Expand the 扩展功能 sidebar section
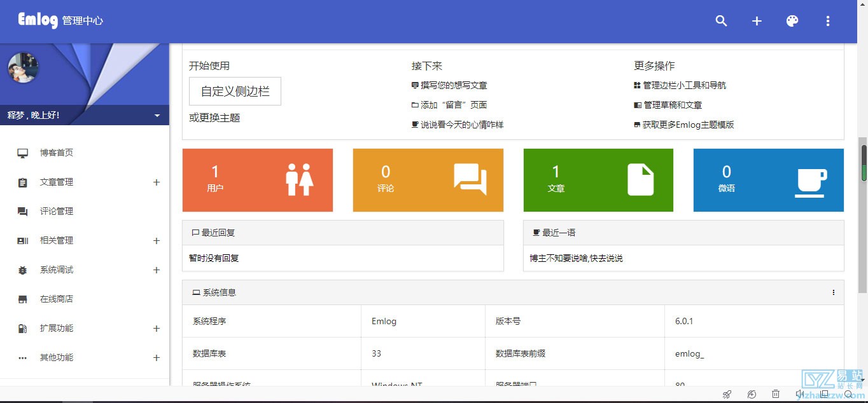 tap(157, 328)
